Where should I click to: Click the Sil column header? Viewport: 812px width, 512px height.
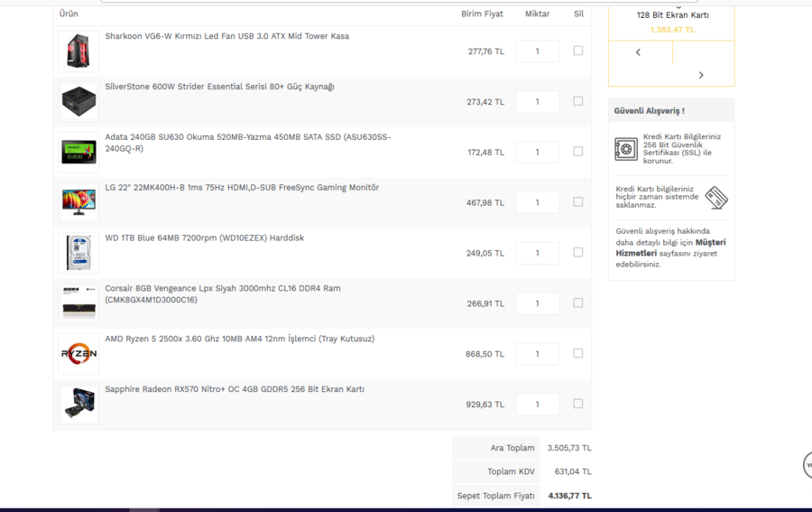(578, 14)
